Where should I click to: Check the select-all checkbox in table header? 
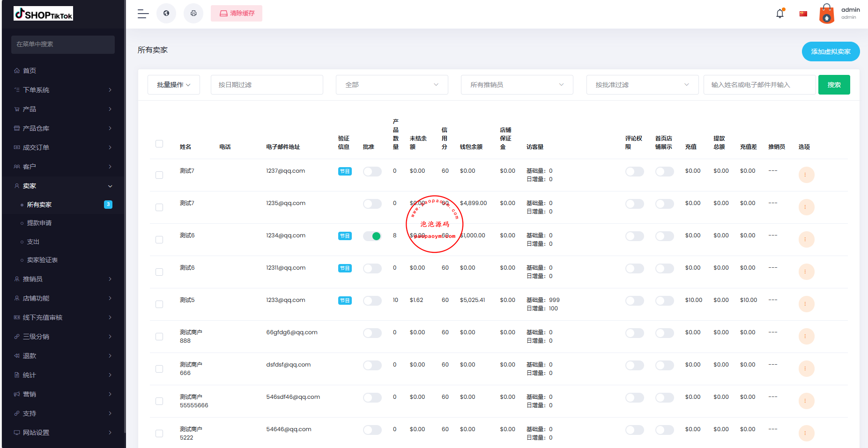coord(159,144)
